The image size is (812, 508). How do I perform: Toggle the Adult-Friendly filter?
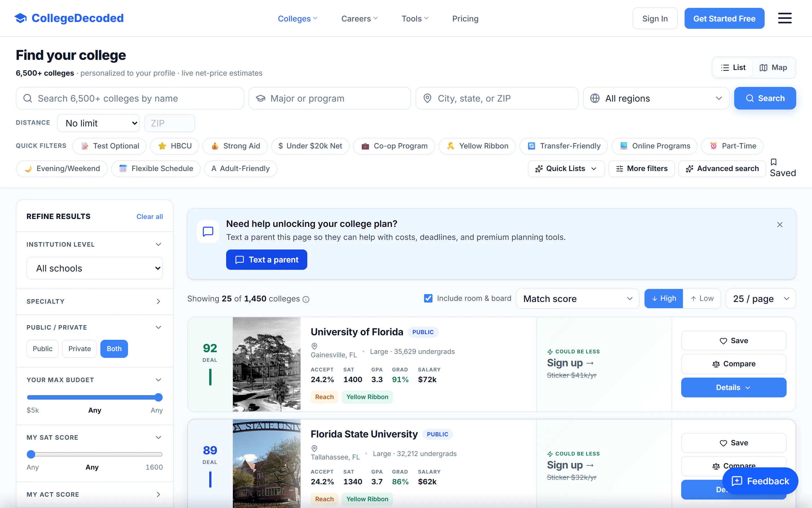point(240,169)
